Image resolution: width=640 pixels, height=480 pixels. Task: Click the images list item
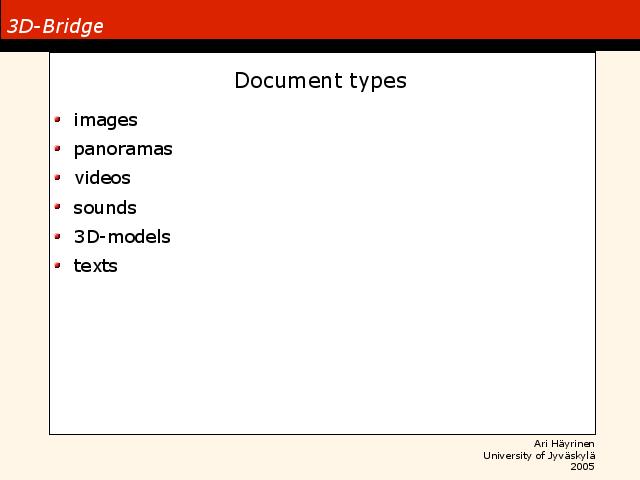[105, 120]
